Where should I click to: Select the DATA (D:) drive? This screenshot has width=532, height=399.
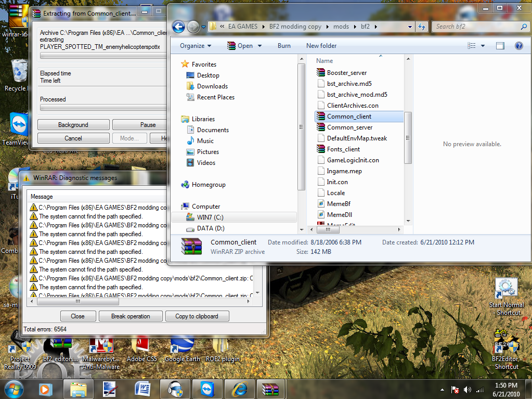[212, 228]
